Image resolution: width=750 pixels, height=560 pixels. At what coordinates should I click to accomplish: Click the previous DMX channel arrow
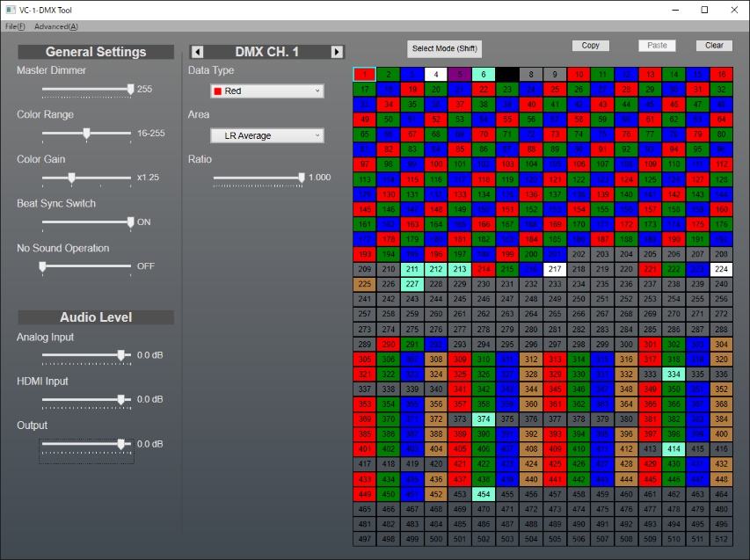[197, 53]
